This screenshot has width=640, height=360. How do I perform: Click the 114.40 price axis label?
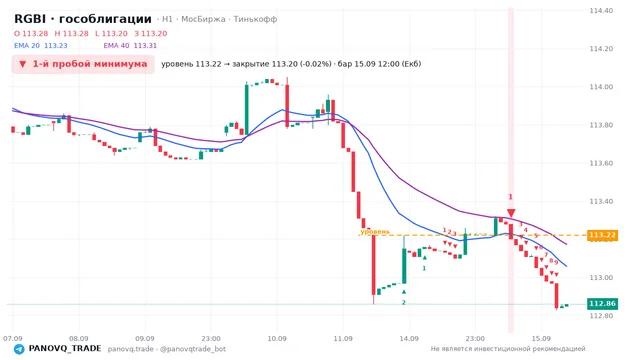[x=601, y=11]
